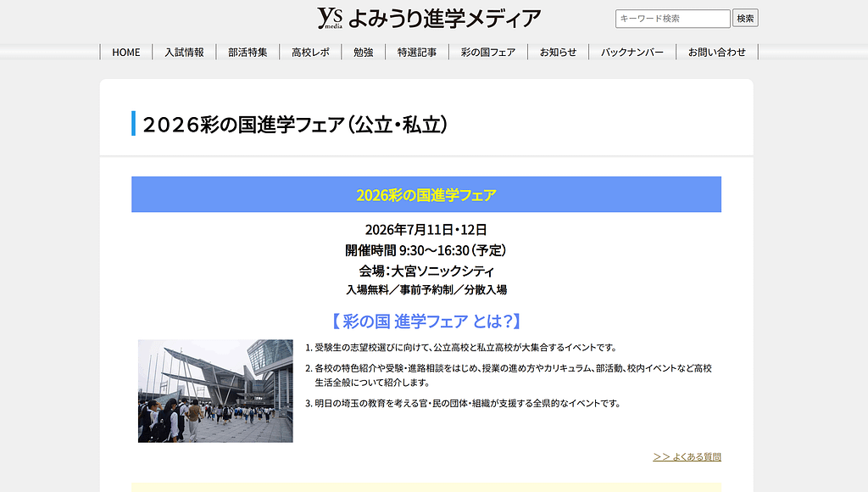Select 部活特集 from the navigation
The width and height of the screenshot is (868, 492).
(x=248, y=53)
